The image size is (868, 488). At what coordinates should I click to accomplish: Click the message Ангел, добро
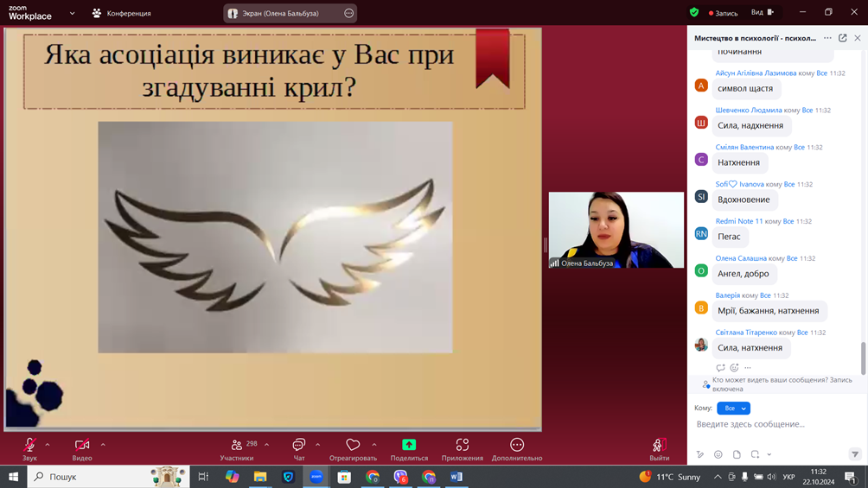[744, 274]
